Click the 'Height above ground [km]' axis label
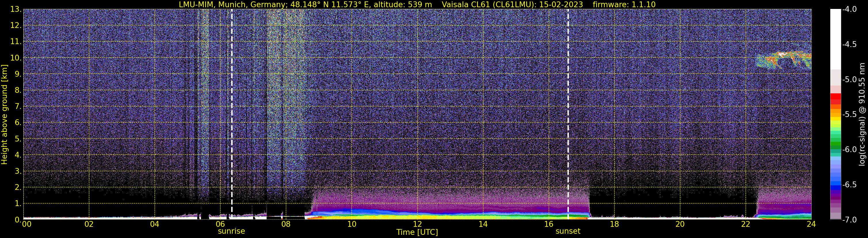The height and width of the screenshot is (238, 868). (4, 115)
